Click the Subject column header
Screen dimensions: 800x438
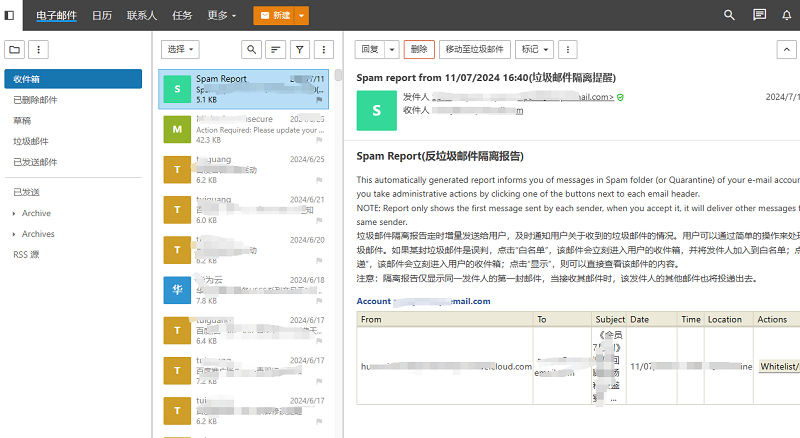click(610, 320)
